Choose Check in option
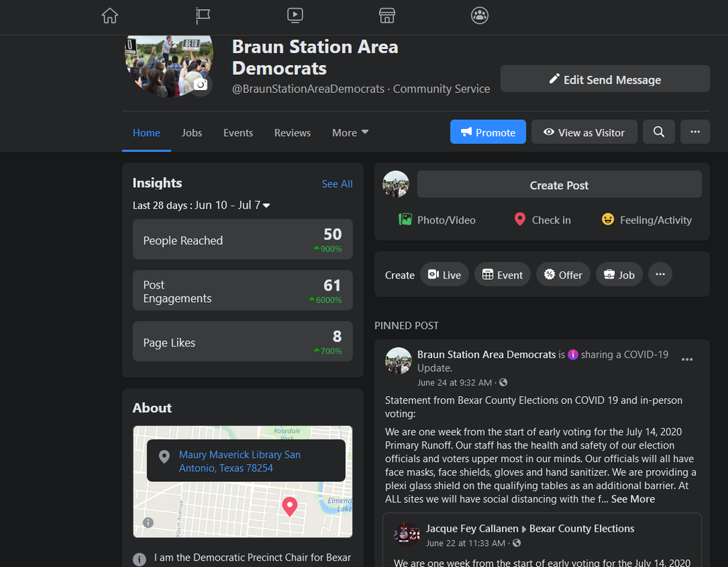 (x=542, y=220)
